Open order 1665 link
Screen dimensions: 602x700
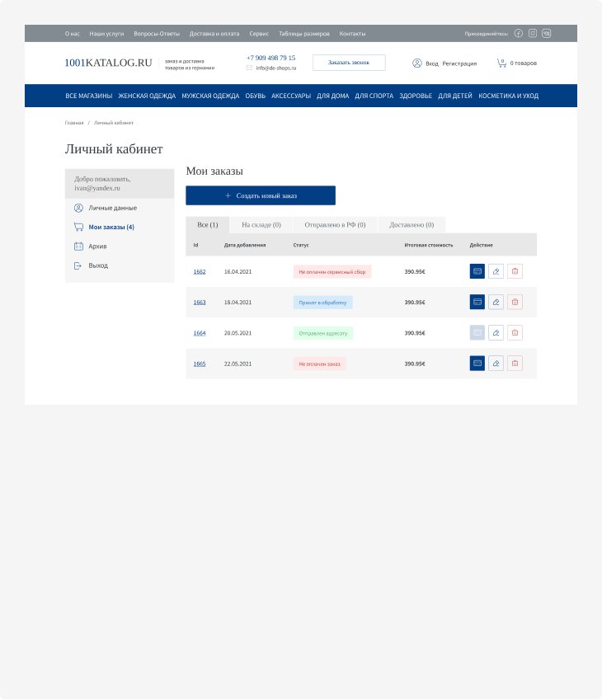[x=200, y=364]
